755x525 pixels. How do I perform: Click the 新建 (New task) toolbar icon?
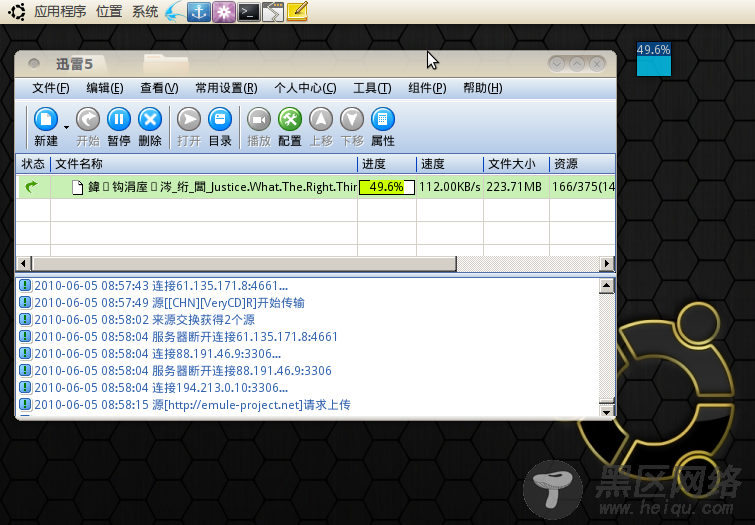[46, 119]
